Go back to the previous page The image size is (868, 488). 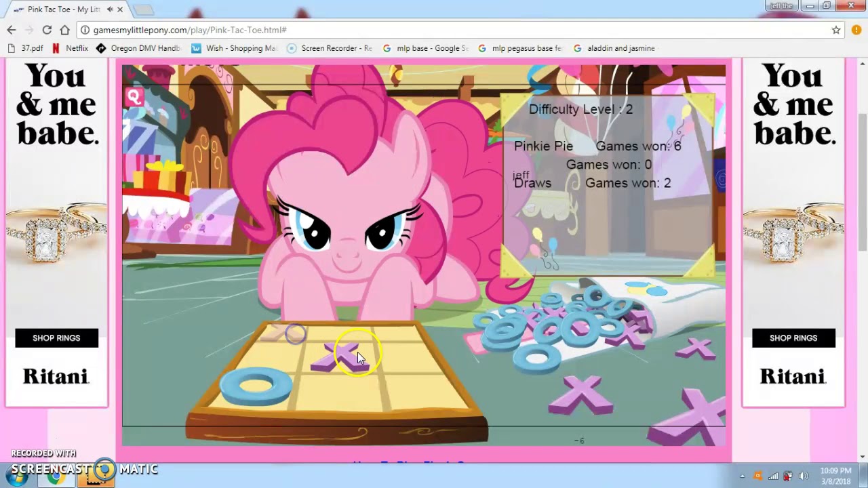(x=12, y=30)
